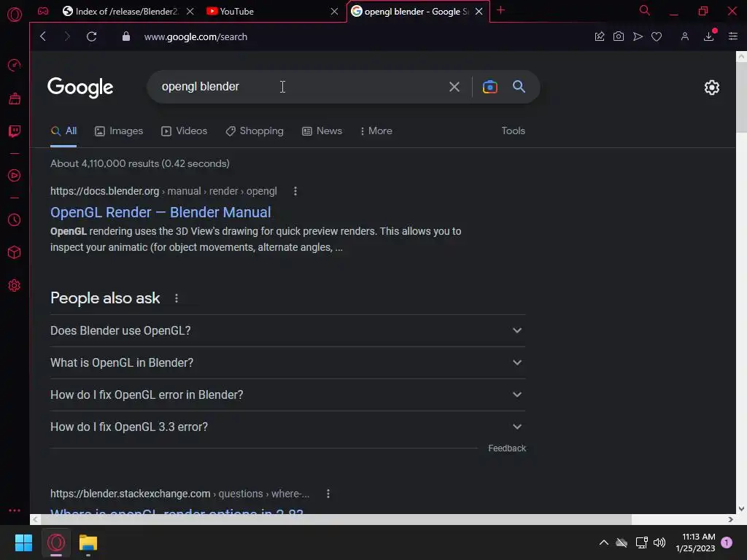Open Extensions cube icon in sidebar
This screenshot has width=747, height=560.
pyautogui.click(x=15, y=252)
